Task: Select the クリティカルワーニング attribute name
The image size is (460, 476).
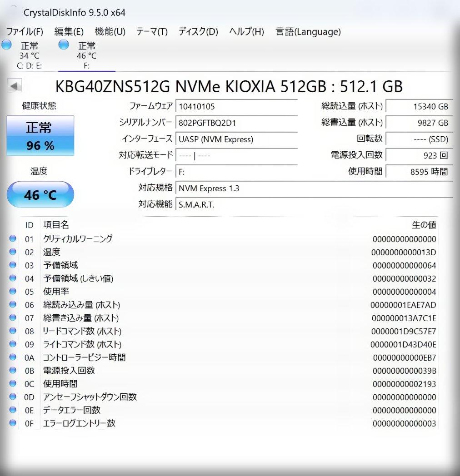Action: (78, 239)
